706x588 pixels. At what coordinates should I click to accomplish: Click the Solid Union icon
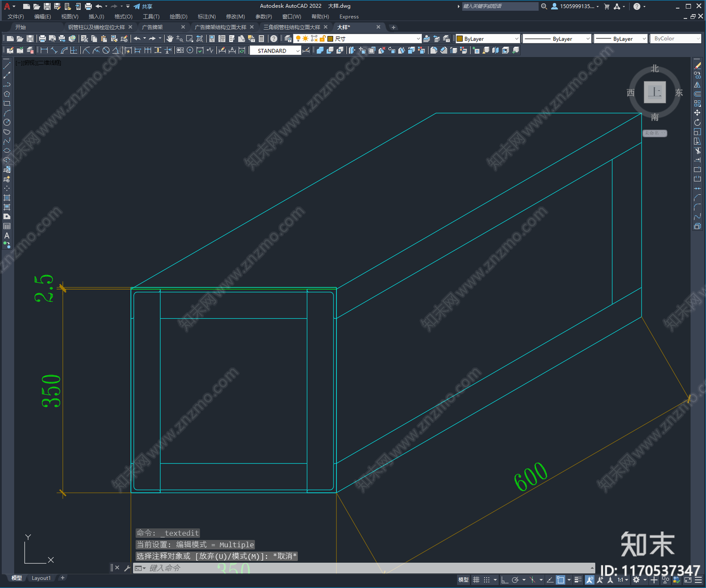point(320,50)
